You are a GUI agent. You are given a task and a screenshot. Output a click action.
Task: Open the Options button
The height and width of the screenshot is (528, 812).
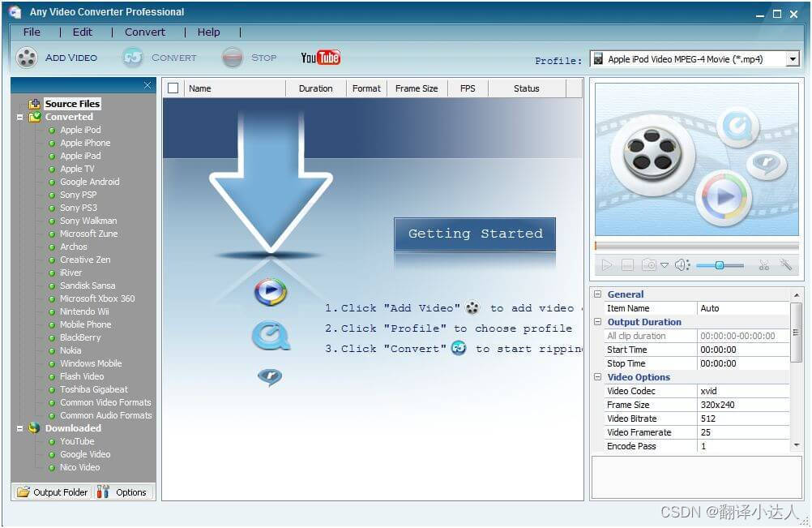point(122,492)
